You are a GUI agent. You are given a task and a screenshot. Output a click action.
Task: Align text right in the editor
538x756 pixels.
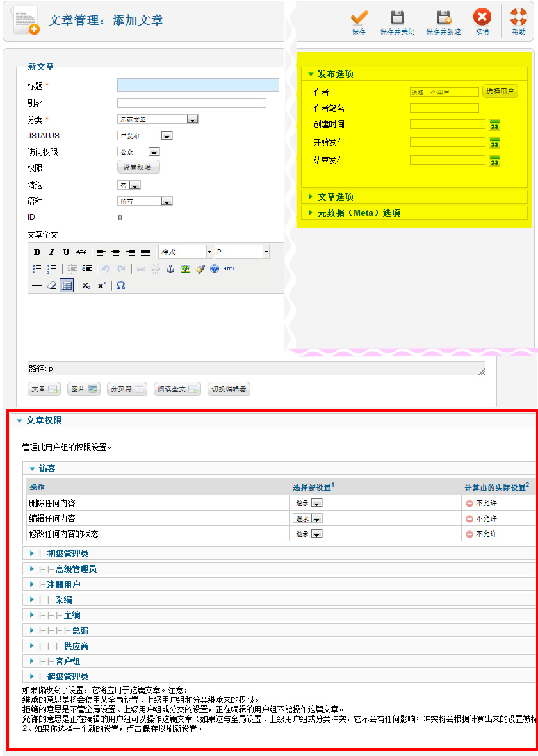click(x=131, y=252)
